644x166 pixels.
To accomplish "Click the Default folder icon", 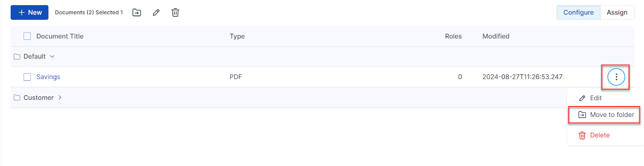I will tap(17, 57).
